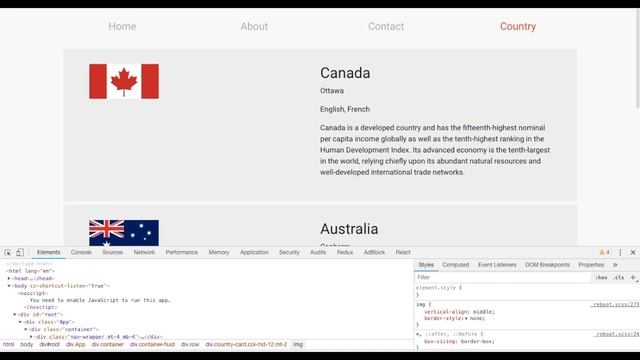Select the img breadcrumb

(x=298, y=344)
